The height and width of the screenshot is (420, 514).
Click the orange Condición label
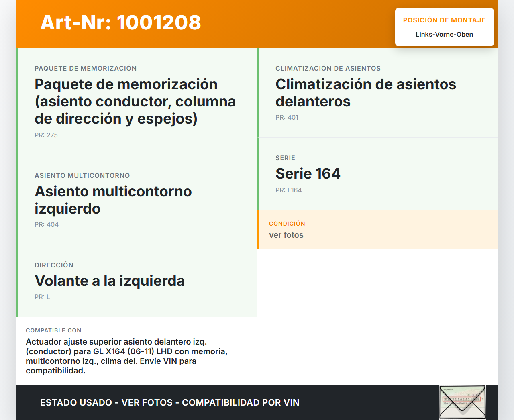[287, 224]
